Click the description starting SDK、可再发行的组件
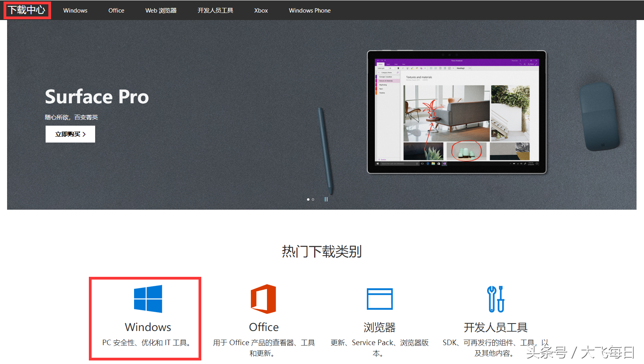 (x=495, y=348)
